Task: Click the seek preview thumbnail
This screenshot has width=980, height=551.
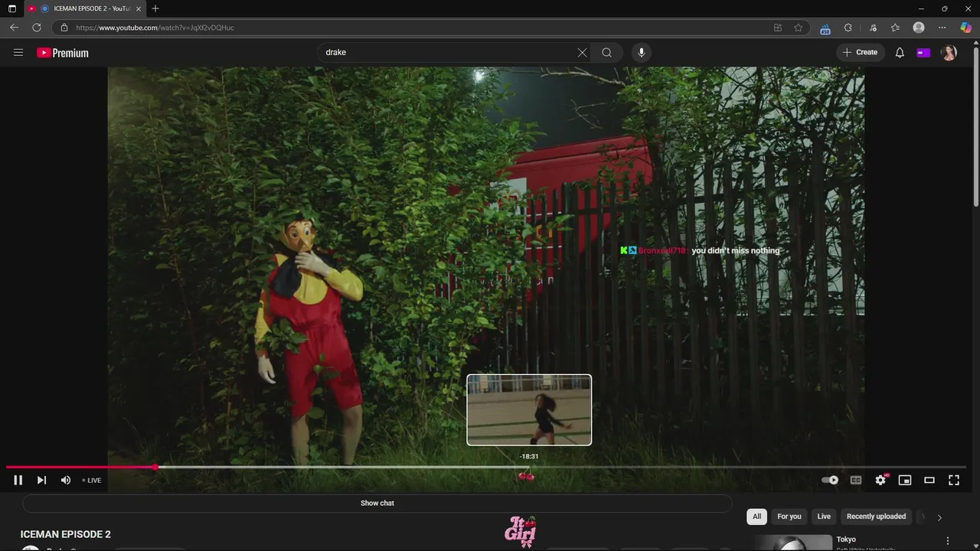Action: [x=529, y=409]
